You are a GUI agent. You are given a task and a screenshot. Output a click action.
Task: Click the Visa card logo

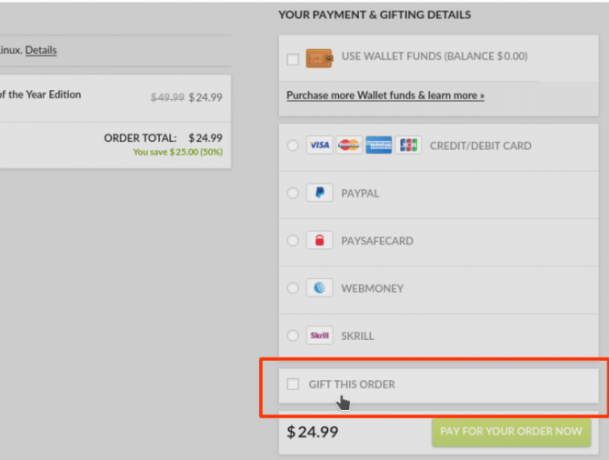coord(319,145)
